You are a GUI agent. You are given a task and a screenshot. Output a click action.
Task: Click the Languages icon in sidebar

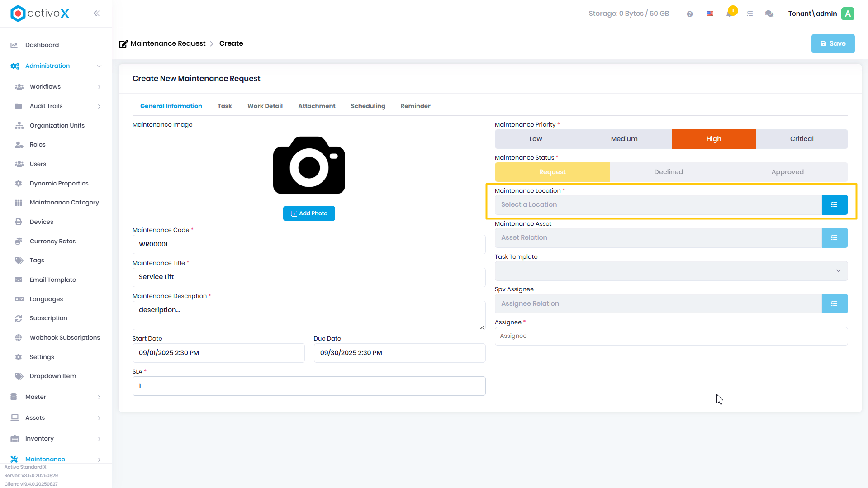pyautogui.click(x=19, y=299)
